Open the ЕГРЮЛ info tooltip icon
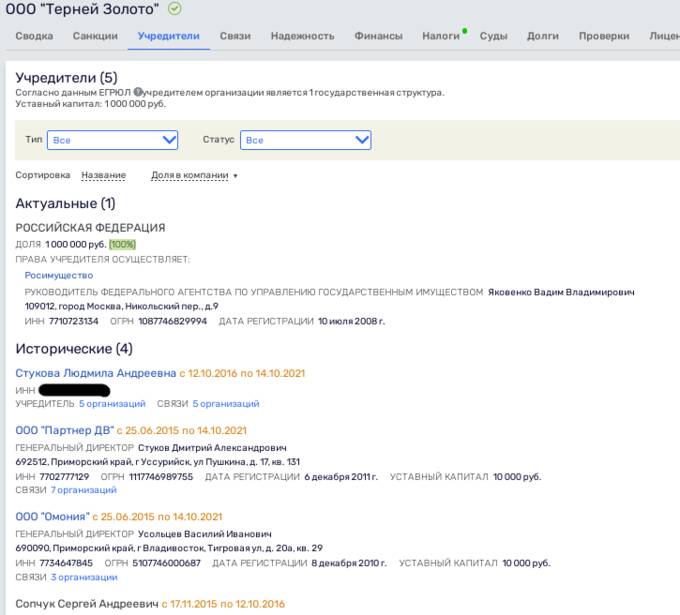The width and height of the screenshot is (680, 615). pyautogui.click(x=138, y=92)
